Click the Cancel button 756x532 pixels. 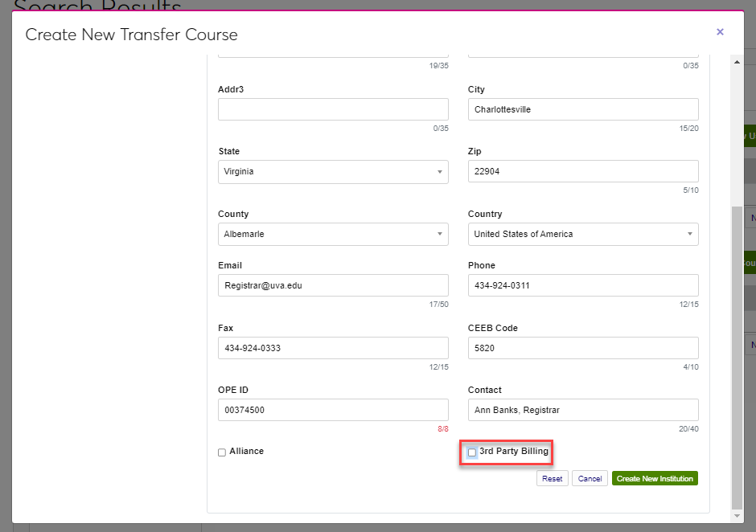click(x=590, y=478)
